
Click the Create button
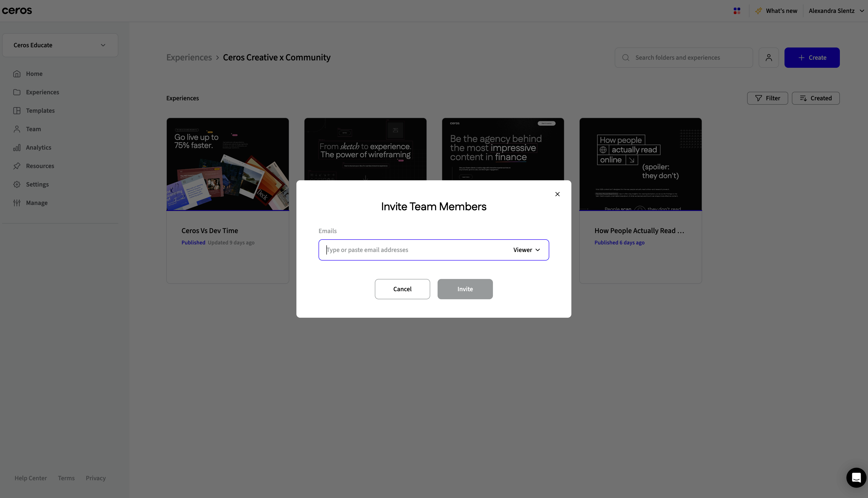coord(812,58)
